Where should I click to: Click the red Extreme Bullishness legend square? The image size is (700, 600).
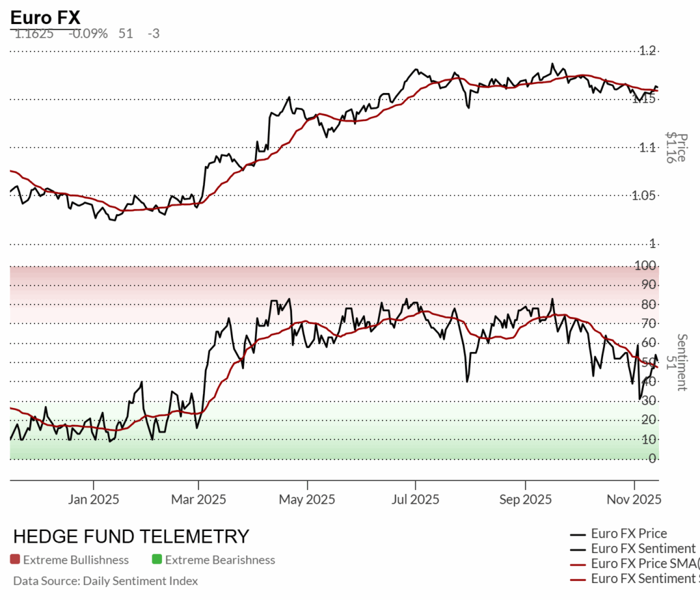[x=15, y=560]
